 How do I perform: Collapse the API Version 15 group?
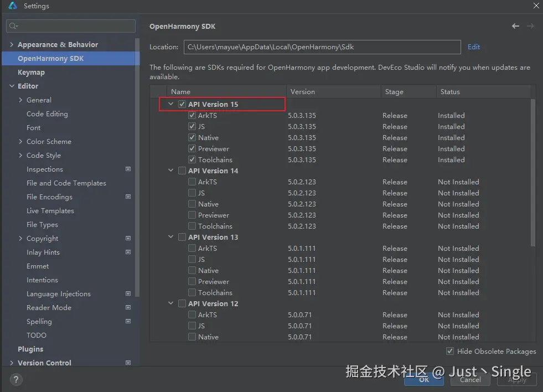(x=170, y=104)
